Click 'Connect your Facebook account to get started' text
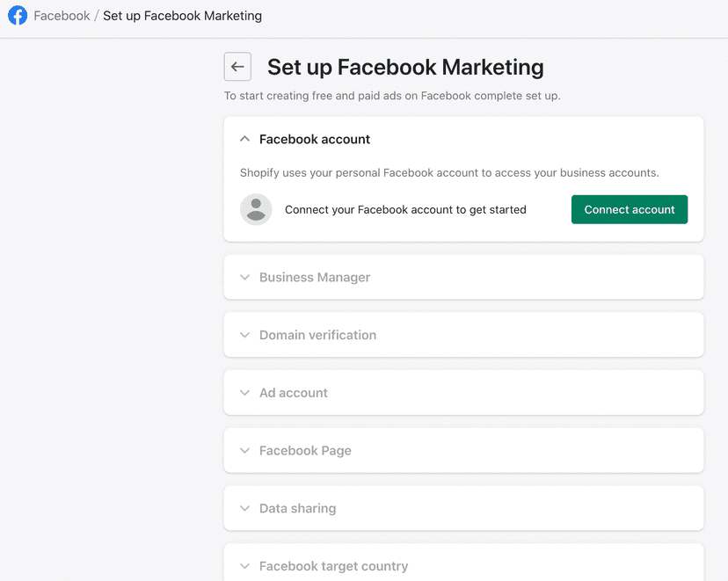This screenshot has width=728, height=581. click(405, 210)
